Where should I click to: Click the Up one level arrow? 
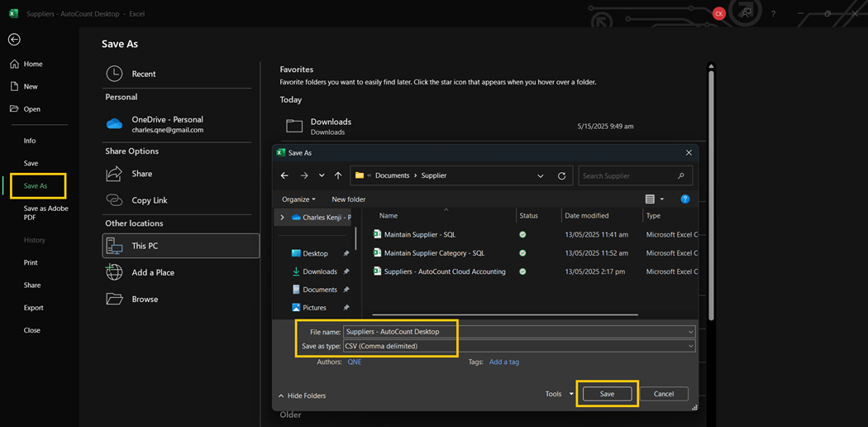pyautogui.click(x=338, y=175)
